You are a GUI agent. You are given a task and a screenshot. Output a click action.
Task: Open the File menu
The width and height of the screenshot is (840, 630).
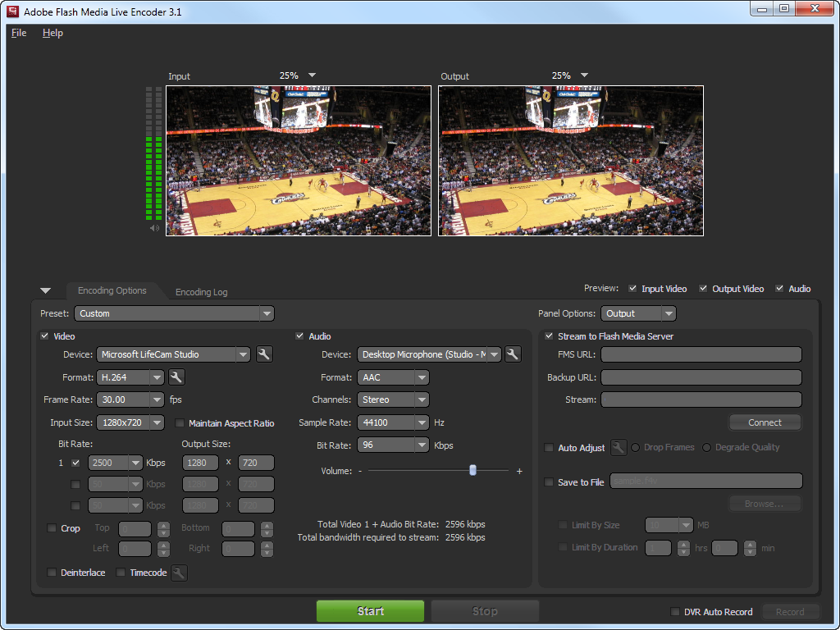pyautogui.click(x=19, y=33)
